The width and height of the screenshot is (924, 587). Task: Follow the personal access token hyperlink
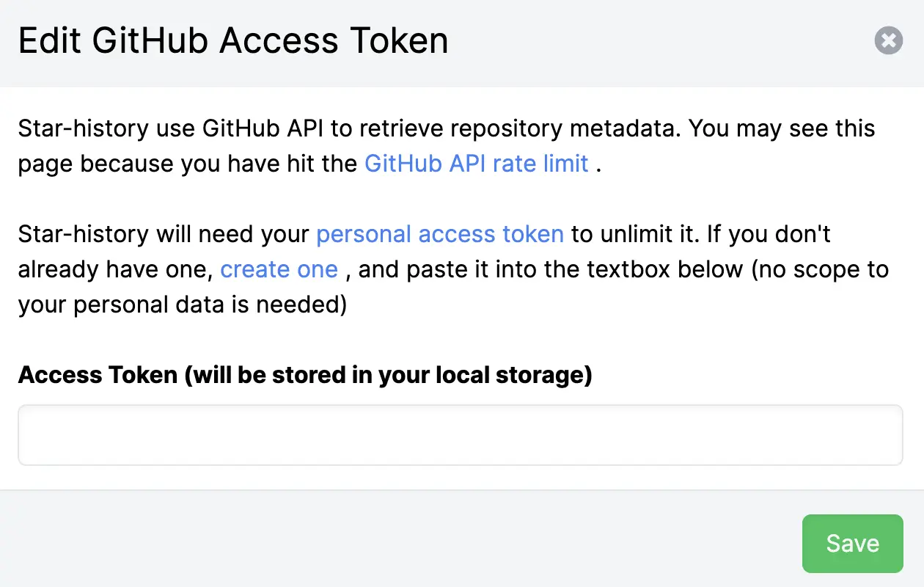pos(439,233)
